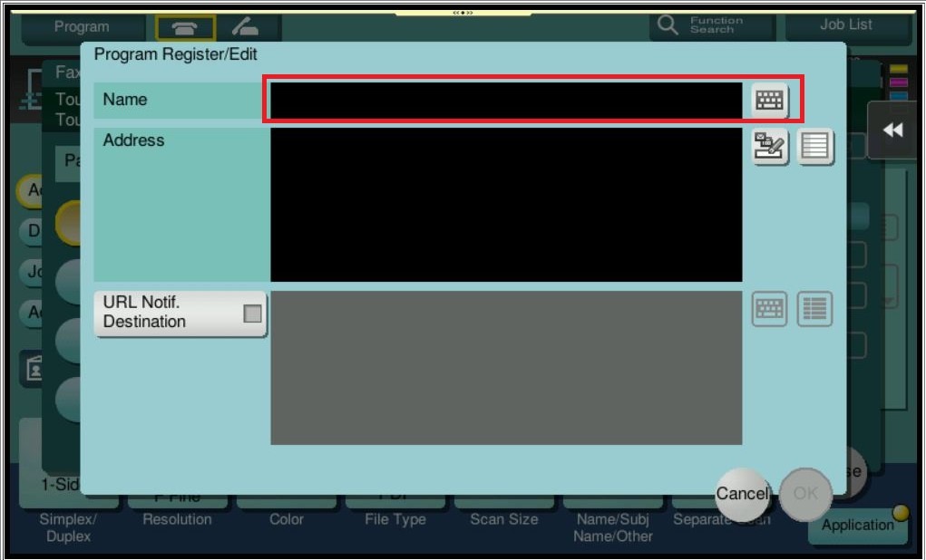Pull down the top center handle
Image resolution: width=926 pixels, height=560 pixels.
coord(463,13)
